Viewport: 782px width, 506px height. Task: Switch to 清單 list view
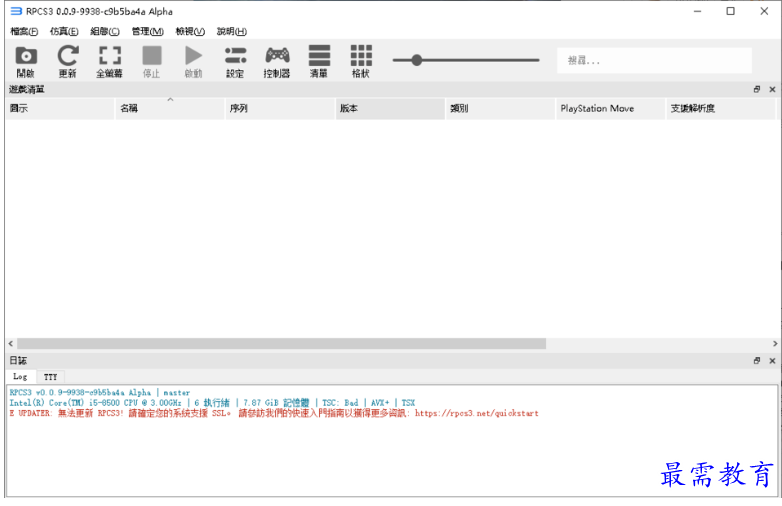click(319, 61)
